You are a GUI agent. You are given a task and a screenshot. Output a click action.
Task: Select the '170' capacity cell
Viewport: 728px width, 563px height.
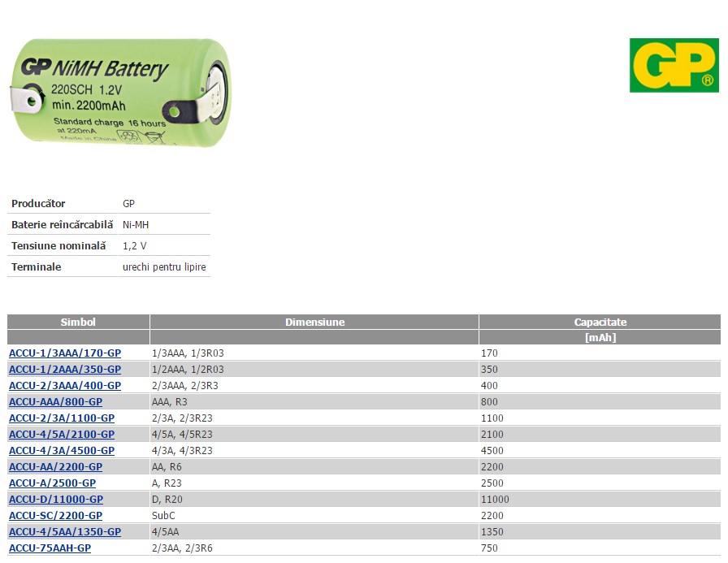coord(600,353)
